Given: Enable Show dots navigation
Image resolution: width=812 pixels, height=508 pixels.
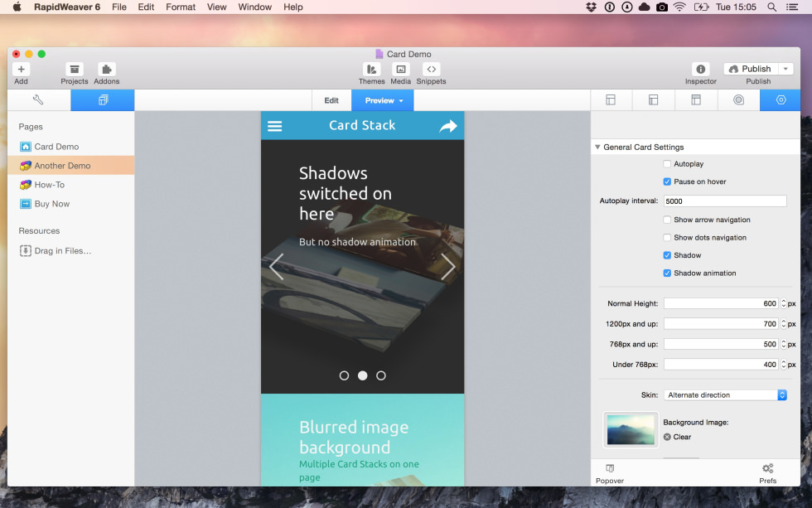Looking at the screenshot, I should 667,238.
